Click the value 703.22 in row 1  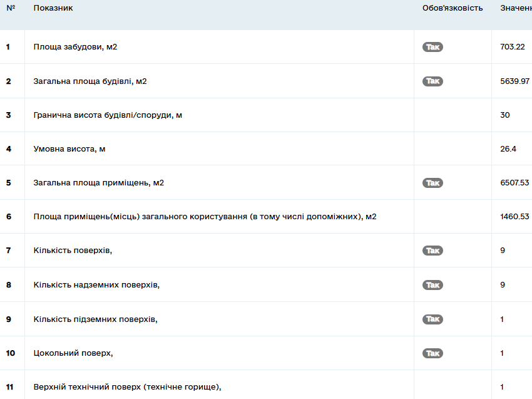click(x=513, y=47)
